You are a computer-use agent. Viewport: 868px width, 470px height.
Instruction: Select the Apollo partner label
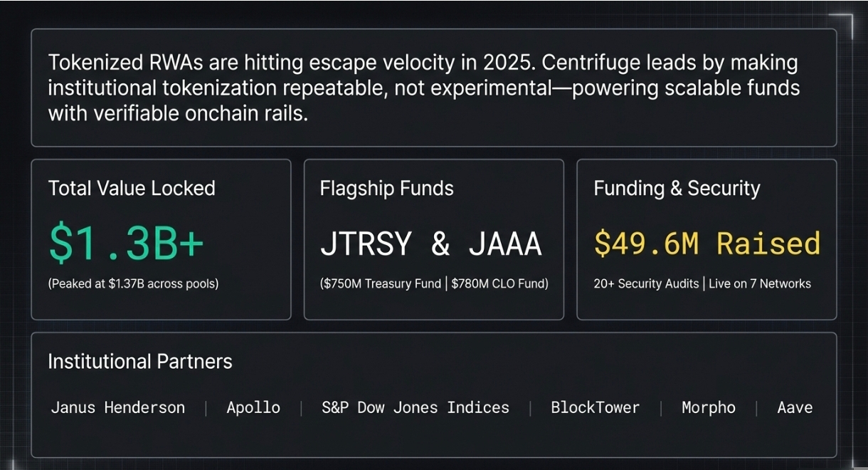tap(253, 408)
